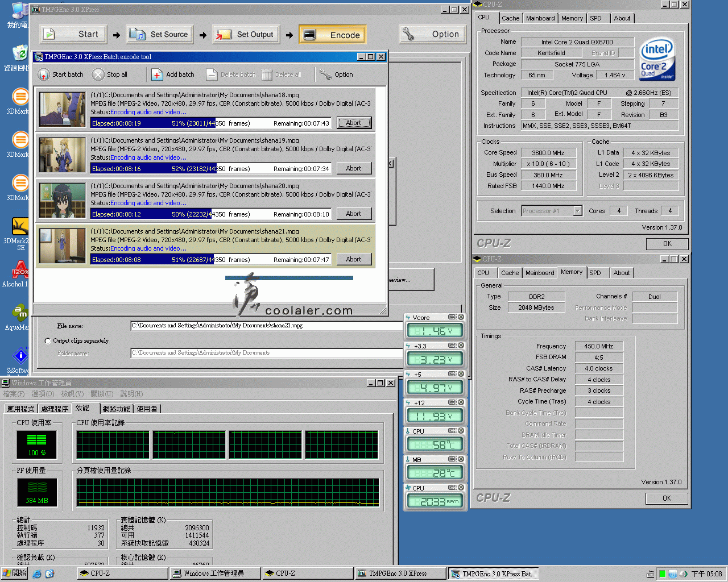Click the File name output field

tap(266, 326)
